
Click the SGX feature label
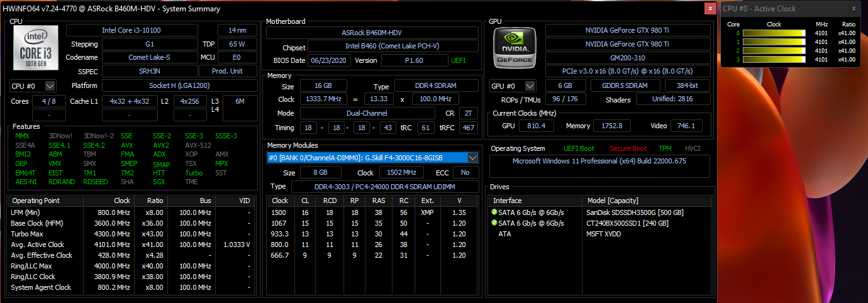click(x=160, y=182)
